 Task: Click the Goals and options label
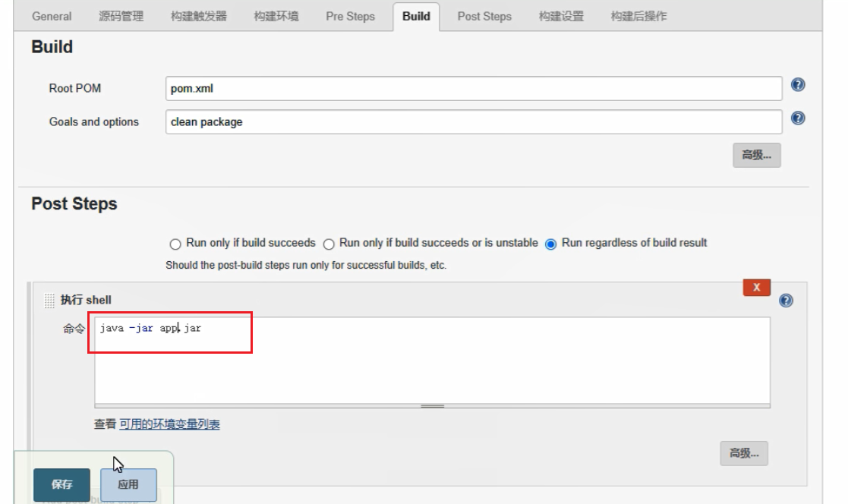[94, 122]
